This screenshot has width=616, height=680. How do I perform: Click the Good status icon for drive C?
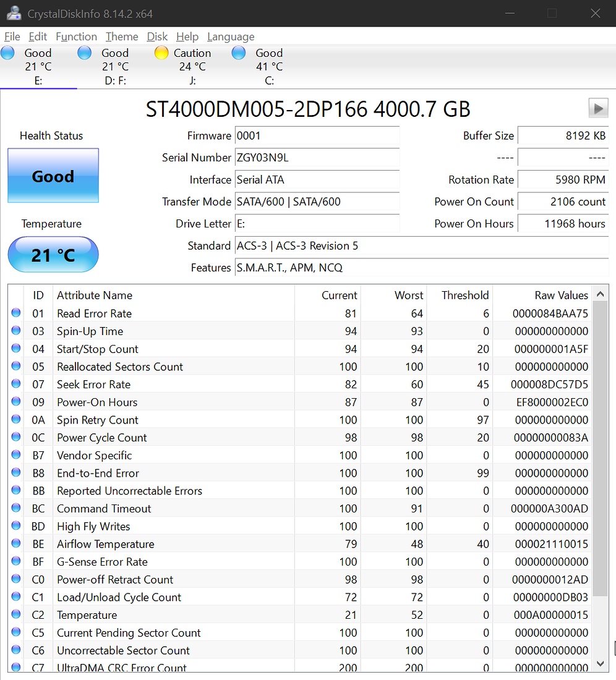238,53
